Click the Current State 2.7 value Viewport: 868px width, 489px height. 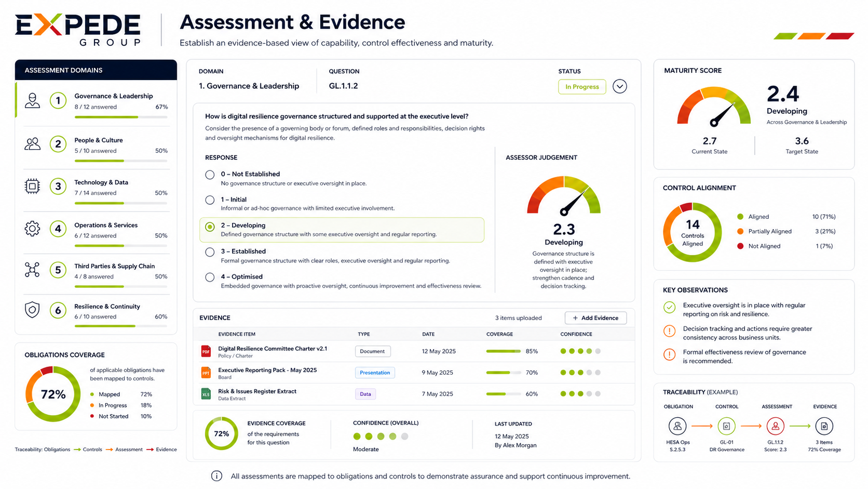point(710,141)
